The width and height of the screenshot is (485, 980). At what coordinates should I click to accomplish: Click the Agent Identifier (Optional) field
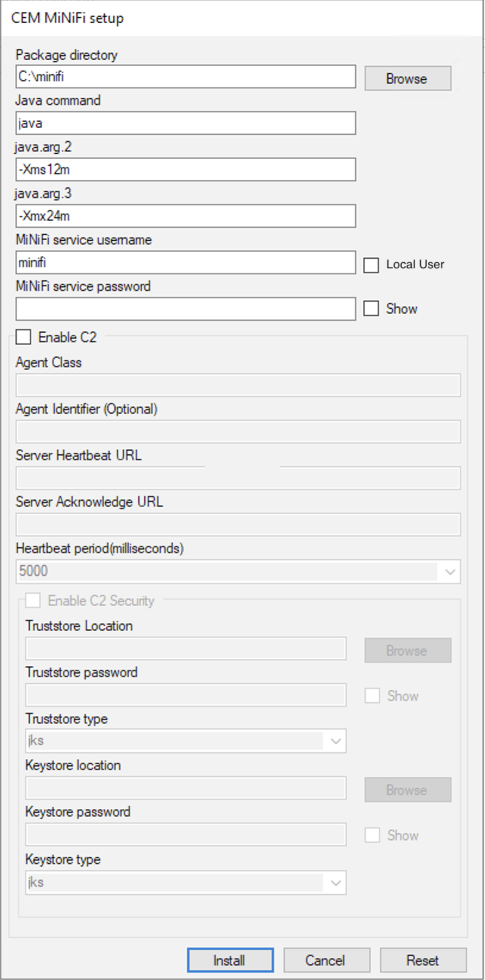click(x=238, y=432)
